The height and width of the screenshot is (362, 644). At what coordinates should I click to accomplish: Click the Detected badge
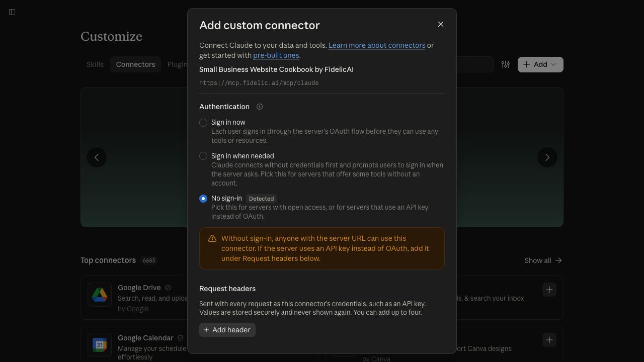point(262,199)
